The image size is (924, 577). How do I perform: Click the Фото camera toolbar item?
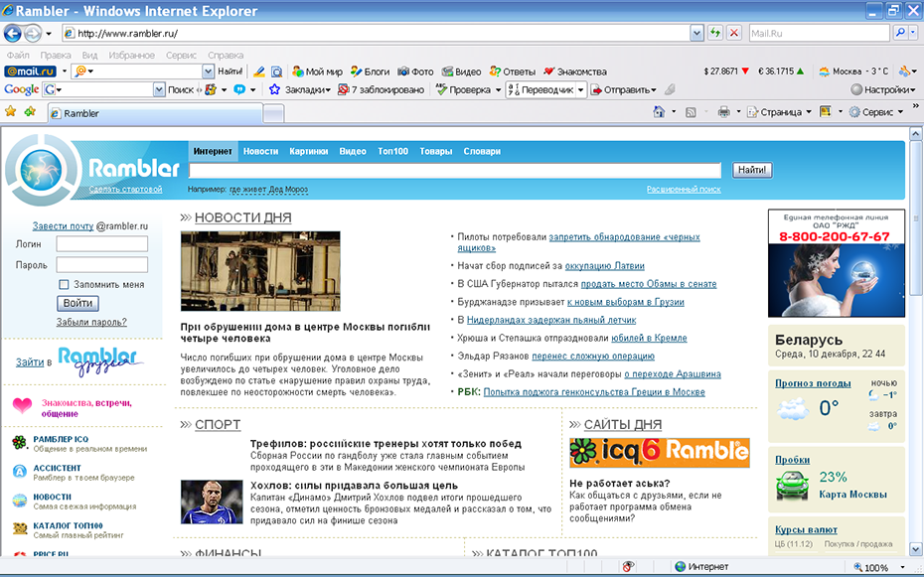click(x=415, y=72)
